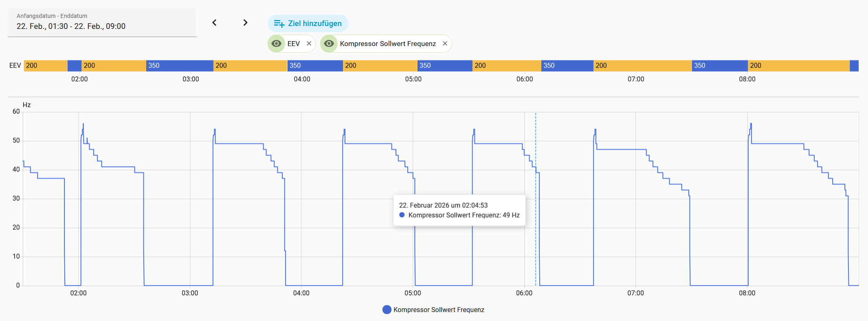This screenshot has height=321, width=868.
Task: Click the EEV row label of the timeline
Action: point(15,66)
